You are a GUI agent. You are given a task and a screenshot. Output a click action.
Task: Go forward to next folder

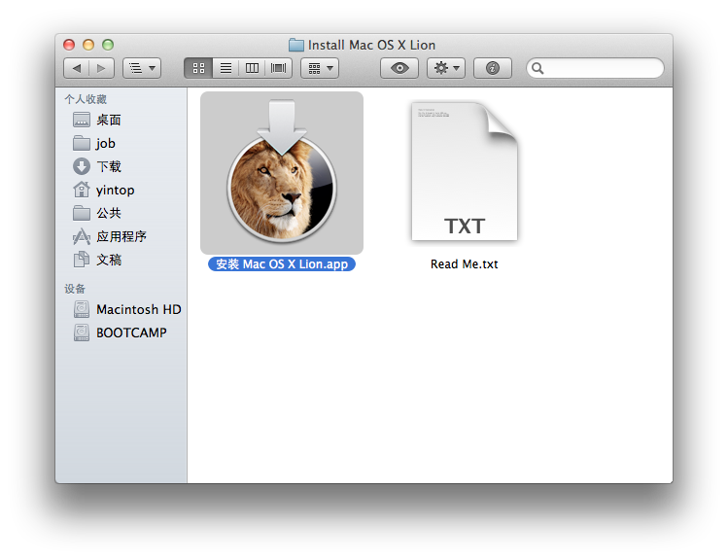pyautogui.click(x=102, y=68)
